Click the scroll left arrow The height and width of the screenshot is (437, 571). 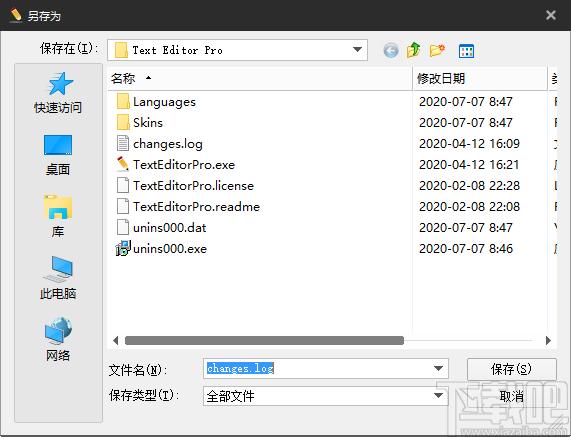pyautogui.click(x=115, y=340)
